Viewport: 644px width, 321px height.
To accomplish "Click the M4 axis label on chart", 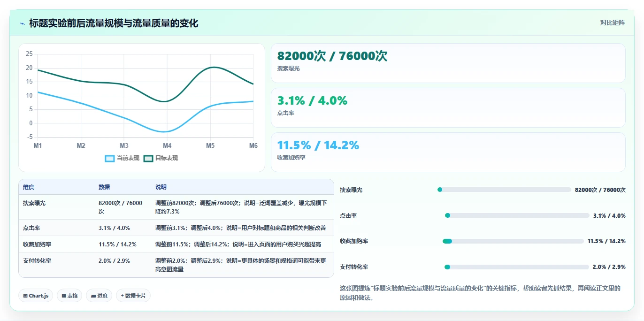I will [167, 146].
